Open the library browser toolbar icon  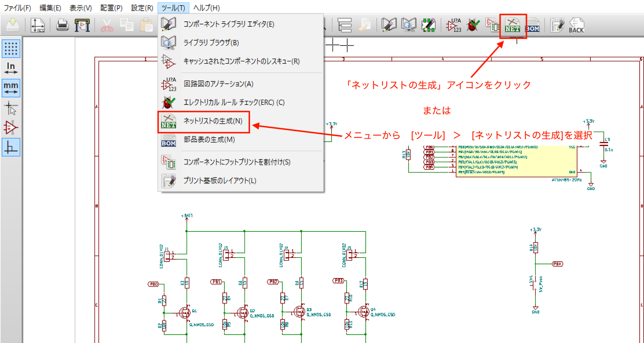408,24
